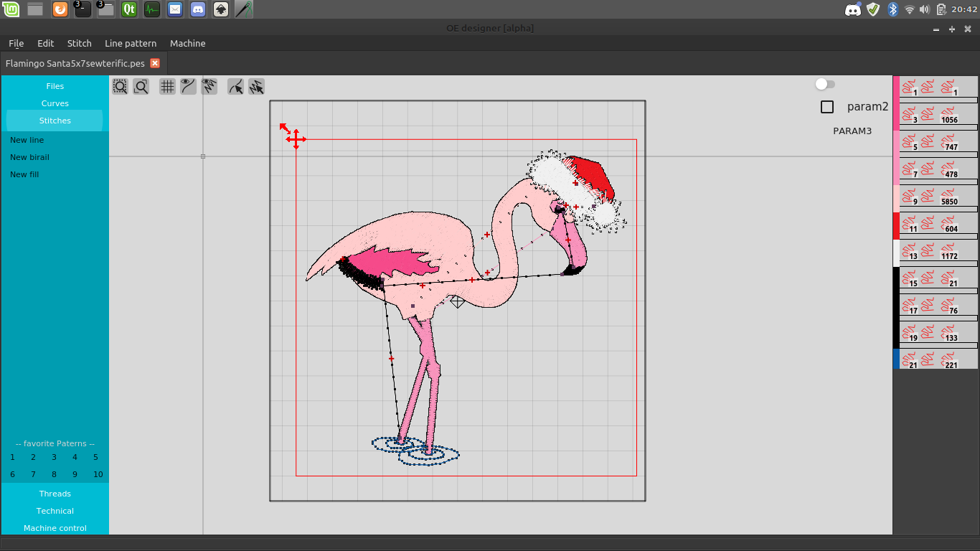980x551 pixels.
Task: Expand the Files section in sidebar
Action: point(55,86)
